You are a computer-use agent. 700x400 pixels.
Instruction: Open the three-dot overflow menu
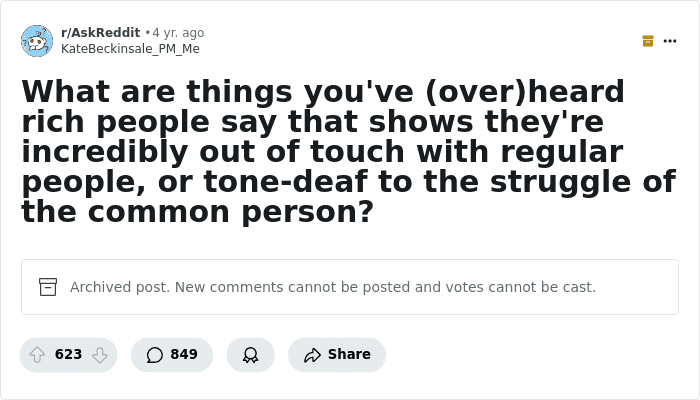click(x=670, y=41)
